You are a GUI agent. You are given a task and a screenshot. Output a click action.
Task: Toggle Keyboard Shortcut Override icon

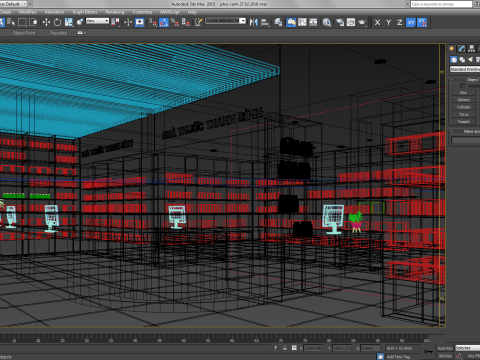139,22
